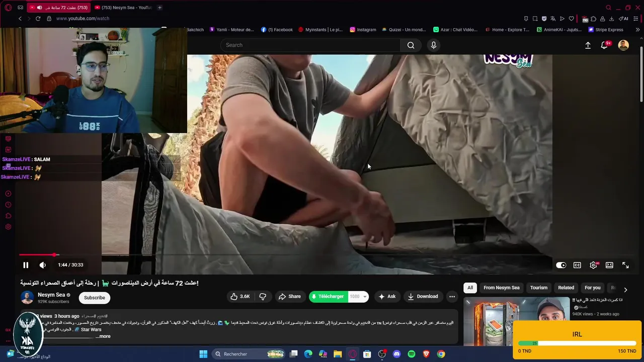Take a snapshot with browser toolbar
The image size is (644, 362).
pyautogui.click(x=535, y=19)
